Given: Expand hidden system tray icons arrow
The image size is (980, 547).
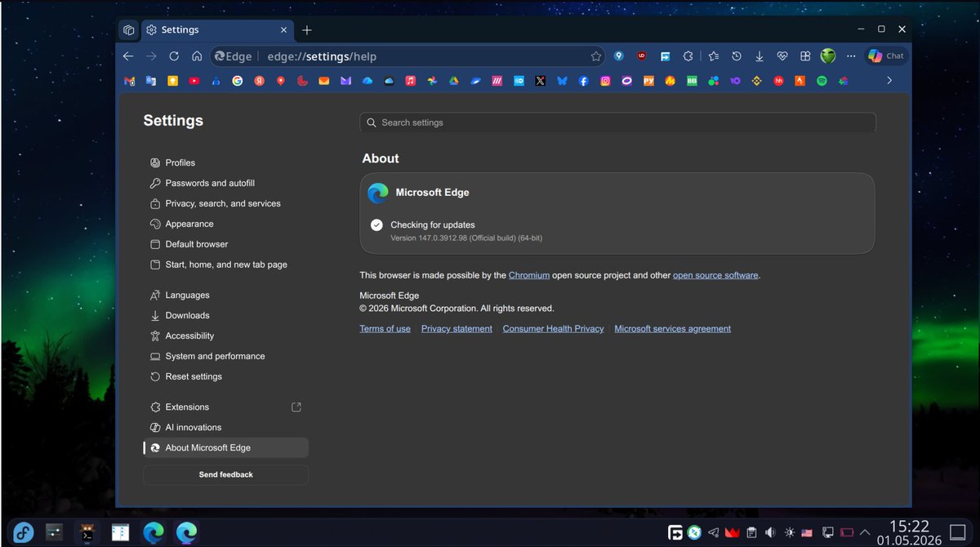Looking at the screenshot, I should 865,533.
